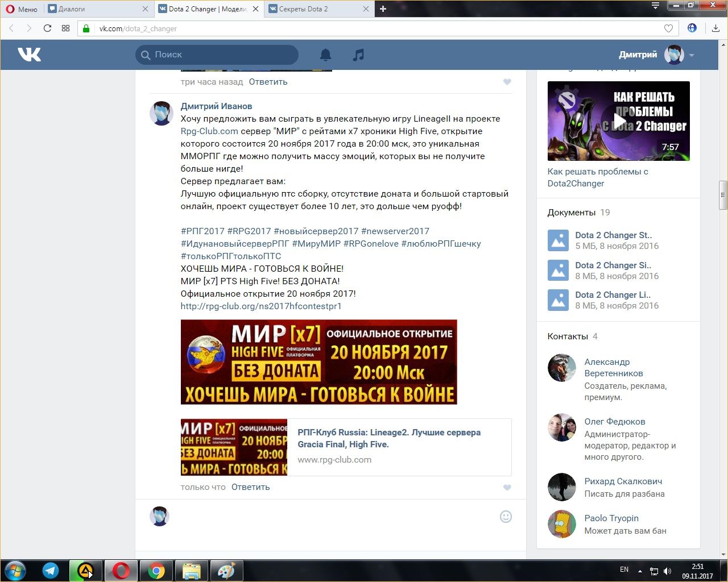Screen dimensions: 728x582
Task: Open a new browser tab with the plus icon
Action: pyautogui.click(x=383, y=9)
